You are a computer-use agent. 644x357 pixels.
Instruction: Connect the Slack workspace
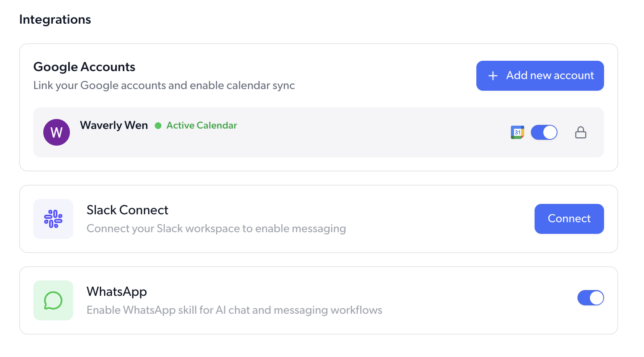[569, 219]
